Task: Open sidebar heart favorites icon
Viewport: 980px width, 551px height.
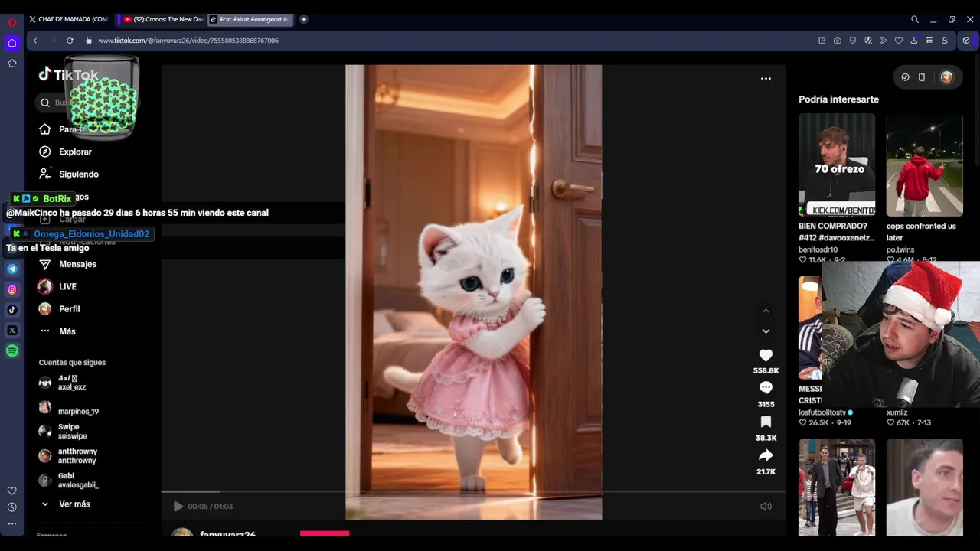Action: click(x=12, y=491)
